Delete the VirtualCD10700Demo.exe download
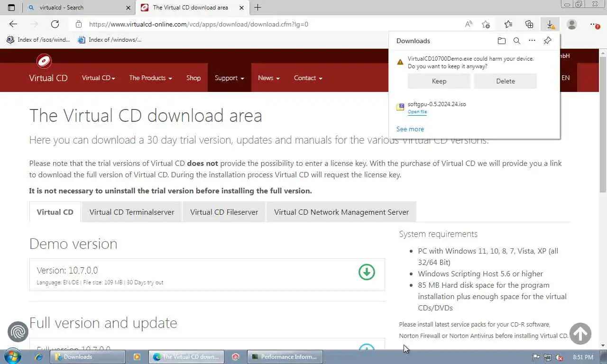The height and width of the screenshot is (364, 607). (x=506, y=81)
